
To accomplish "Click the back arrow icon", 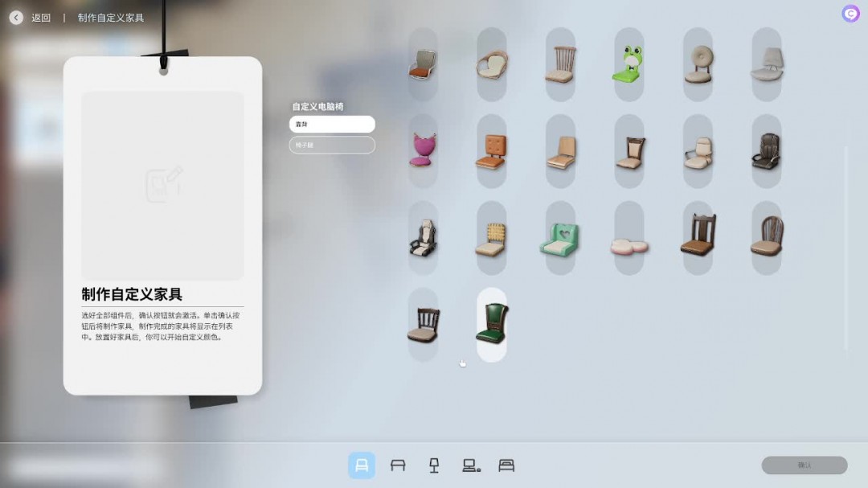I will [16, 18].
